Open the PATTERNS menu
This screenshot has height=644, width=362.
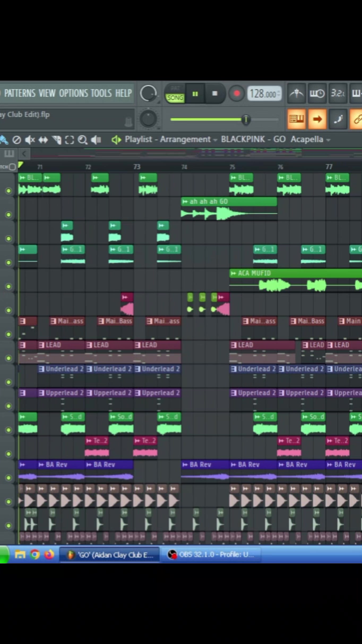tap(20, 93)
